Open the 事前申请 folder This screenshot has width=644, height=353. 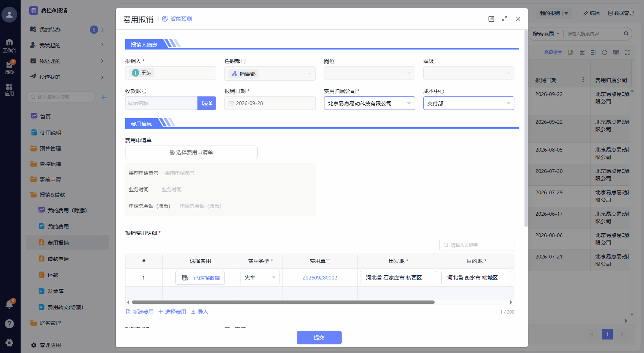click(67, 179)
